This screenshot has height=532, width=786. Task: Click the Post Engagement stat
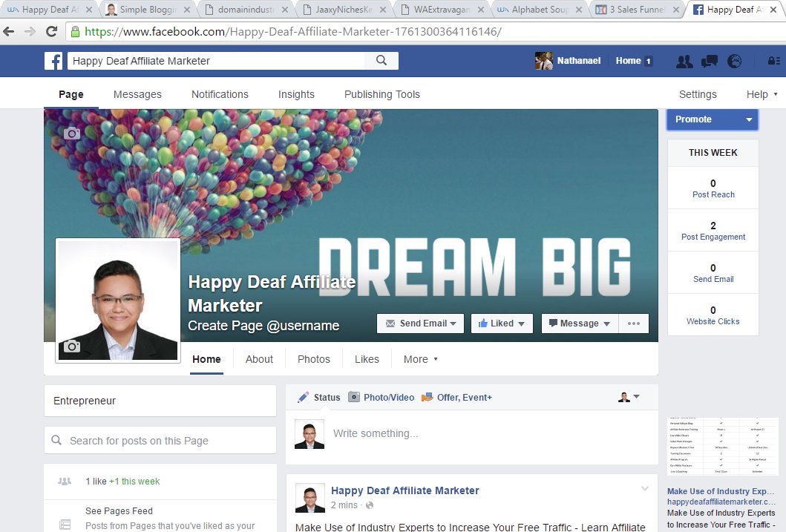coord(713,231)
